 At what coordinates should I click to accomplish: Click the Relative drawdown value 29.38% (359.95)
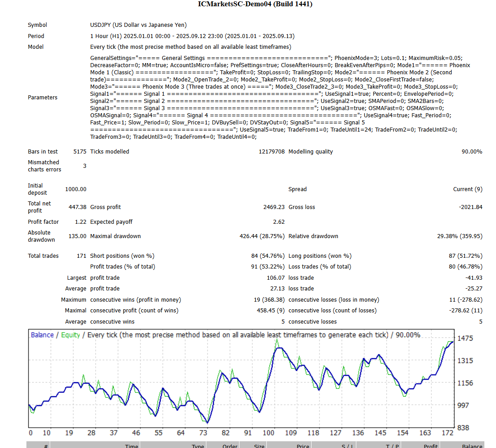tap(460, 236)
